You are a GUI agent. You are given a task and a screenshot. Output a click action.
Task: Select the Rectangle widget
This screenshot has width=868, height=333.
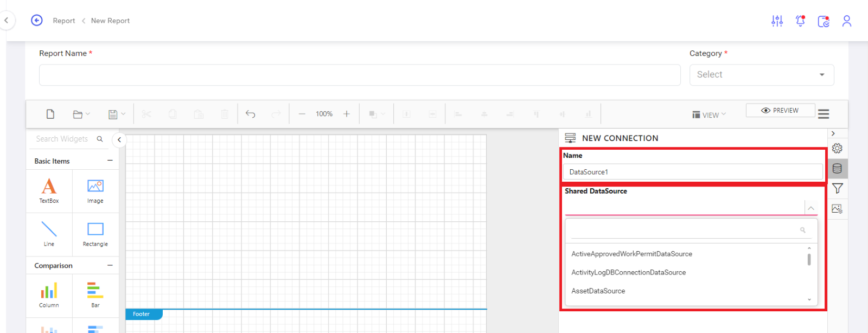(x=95, y=234)
